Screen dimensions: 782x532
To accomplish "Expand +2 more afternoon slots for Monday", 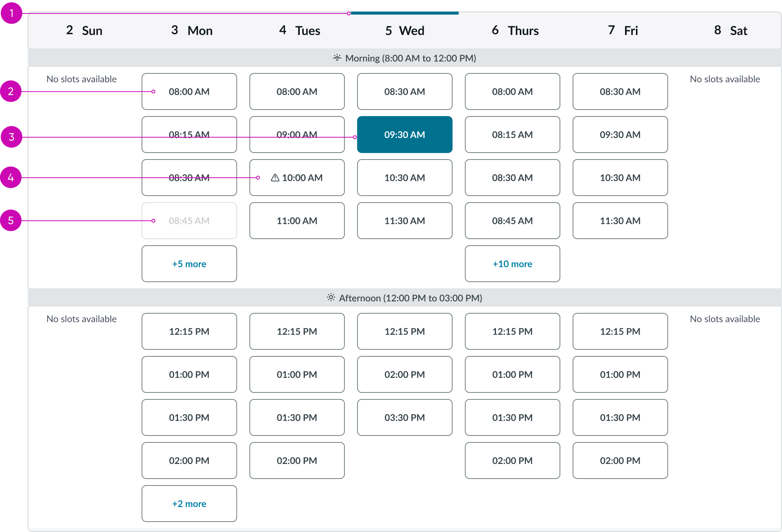I will pos(189,504).
